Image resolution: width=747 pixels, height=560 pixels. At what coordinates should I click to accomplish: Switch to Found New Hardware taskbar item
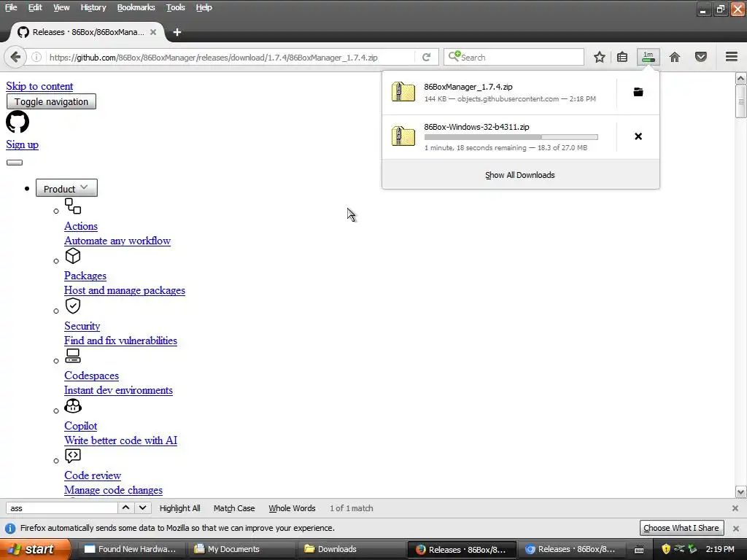coord(131,549)
